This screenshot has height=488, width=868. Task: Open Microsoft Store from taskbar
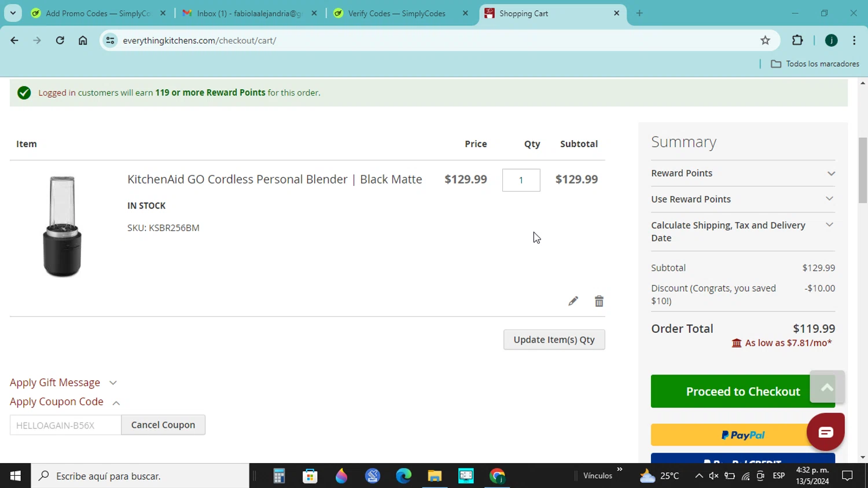(x=310, y=476)
